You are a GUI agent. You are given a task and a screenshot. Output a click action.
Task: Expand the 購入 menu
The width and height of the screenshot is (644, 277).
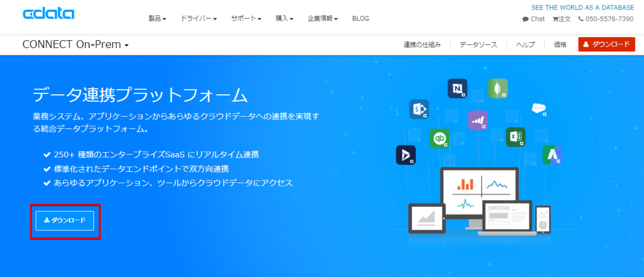284,18
